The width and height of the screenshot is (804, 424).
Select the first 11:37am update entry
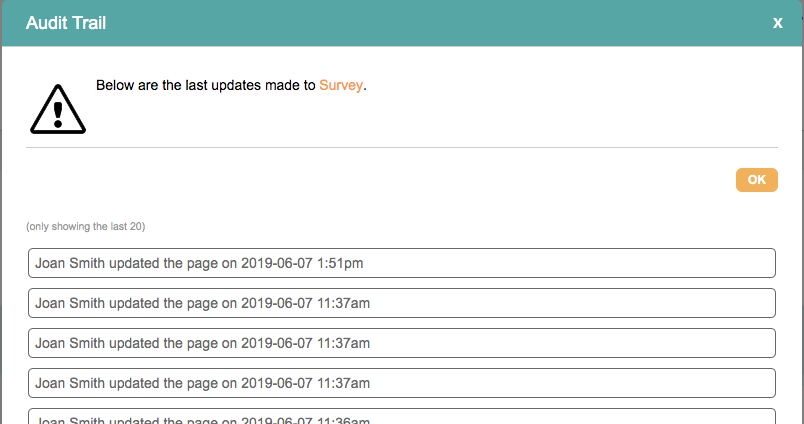(401, 303)
